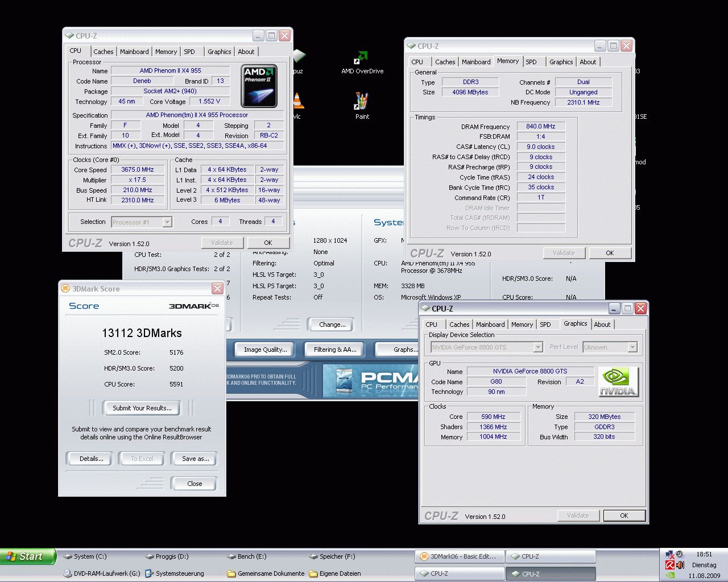
Task: Open the Windows Start menu
Action: [x=28, y=556]
